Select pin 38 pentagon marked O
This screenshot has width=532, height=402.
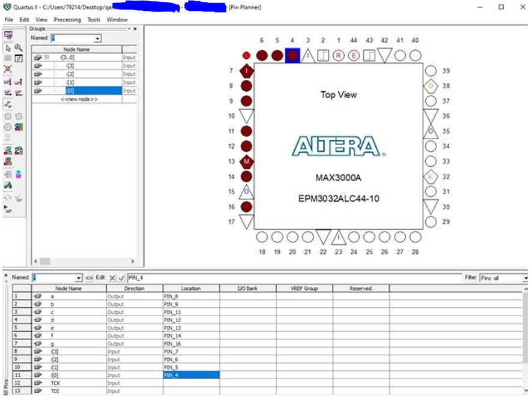(x=431, y=86)
